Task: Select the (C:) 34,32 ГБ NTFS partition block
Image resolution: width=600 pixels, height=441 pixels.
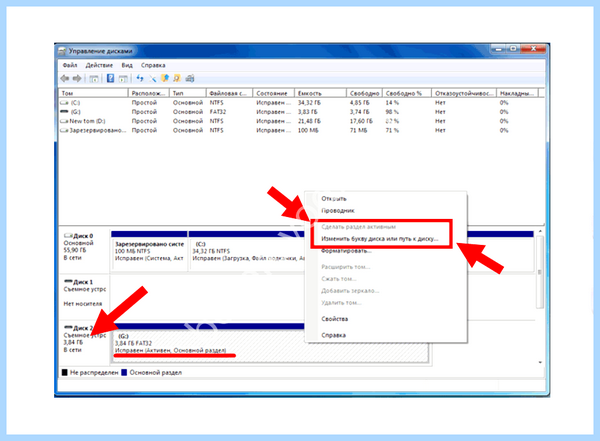Action: (x=247, y=251)
